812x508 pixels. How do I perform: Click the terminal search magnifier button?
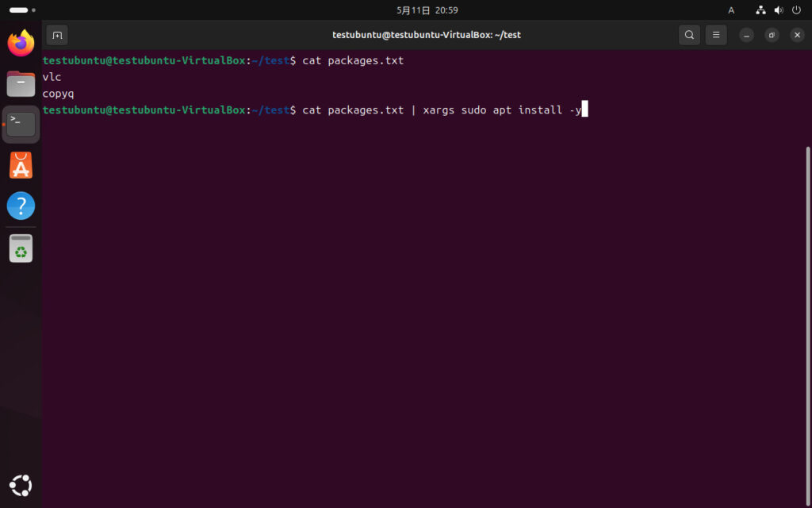coord(689,35)
